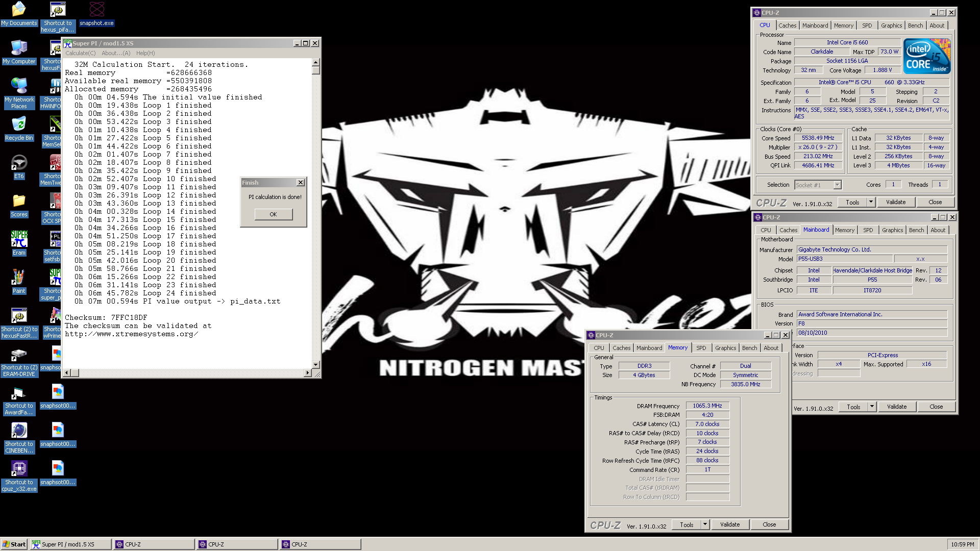Screen dimensions: 980x551
Task: Click the top CPU-Z CPU window title icon
Action: [x=757, y=13]
